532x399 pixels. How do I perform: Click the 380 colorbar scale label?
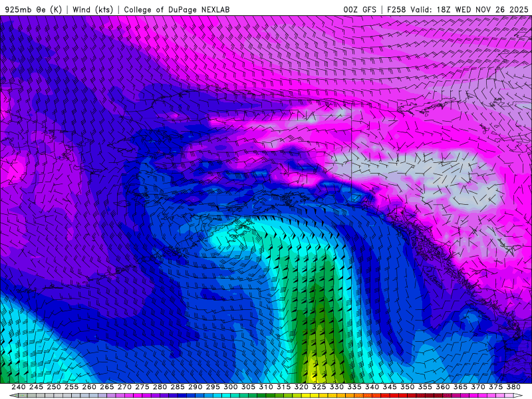(x=513, y=387)
